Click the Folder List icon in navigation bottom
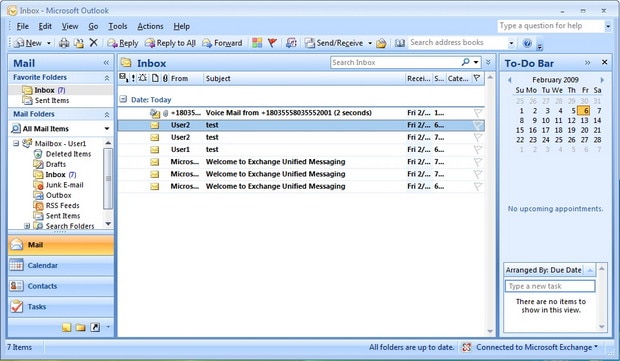Image resolution: width=620 pixels, height=361 pixels. point(81,327)
